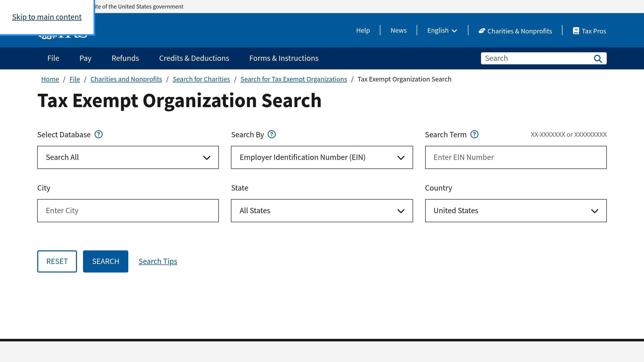
Task: Go to the Help page
Action: click(363, 30)
